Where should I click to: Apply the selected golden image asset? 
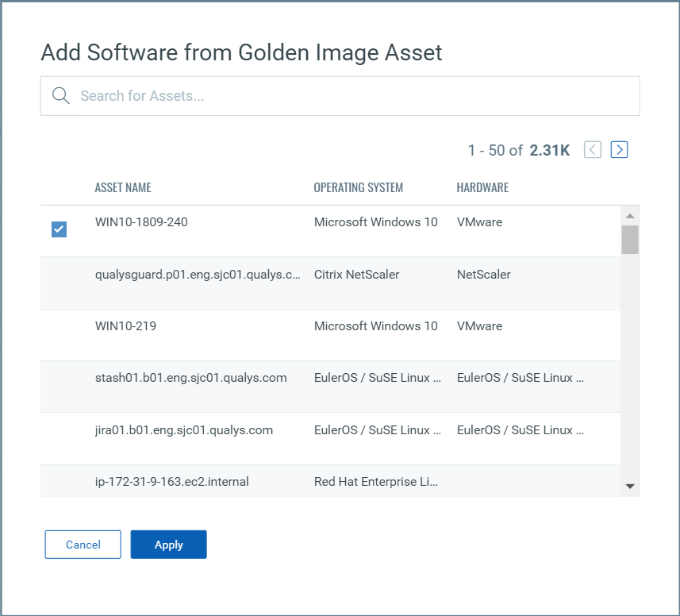169,545
